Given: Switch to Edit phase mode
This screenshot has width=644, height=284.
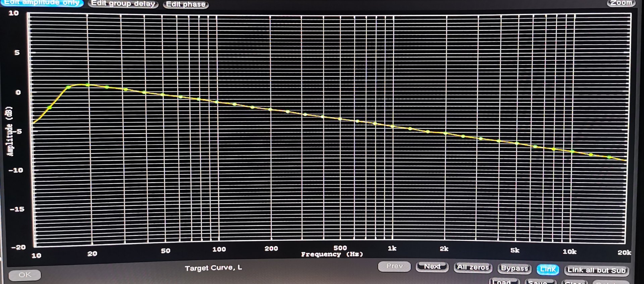Looking at the screenshot, I should tap(185, 4).
